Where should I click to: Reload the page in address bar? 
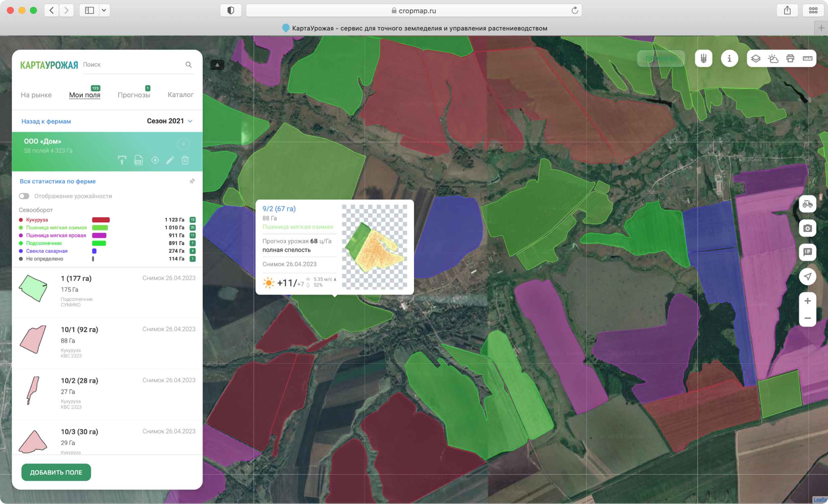pyautogui.click(x=574, y=10)
